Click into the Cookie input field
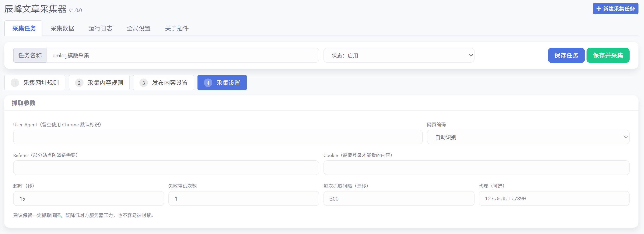644x234 pixels. click(x=476, y=168)
